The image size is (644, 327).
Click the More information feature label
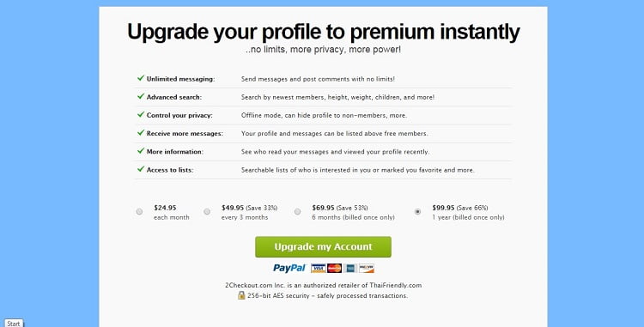175,151
